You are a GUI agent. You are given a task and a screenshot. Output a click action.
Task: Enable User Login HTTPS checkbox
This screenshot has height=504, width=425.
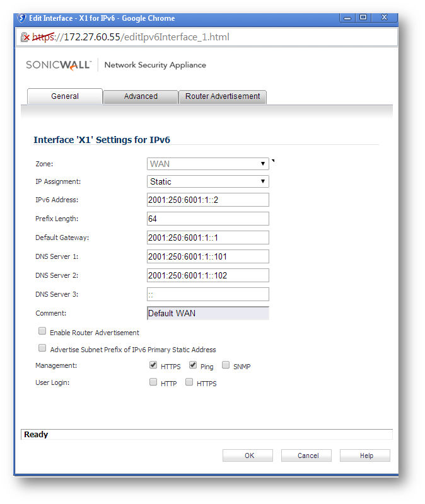pos(189,382)
